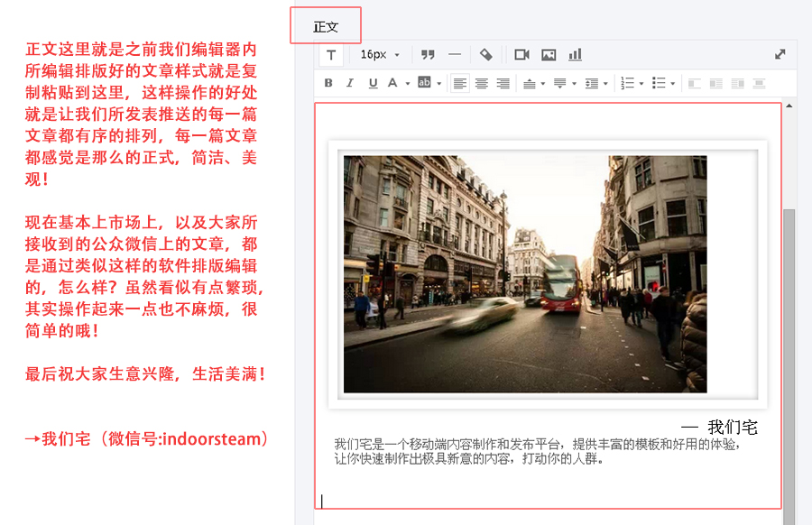This screenshot has height=525, width=812.
Task: Select the London street photo
Action: click(525, 274)
